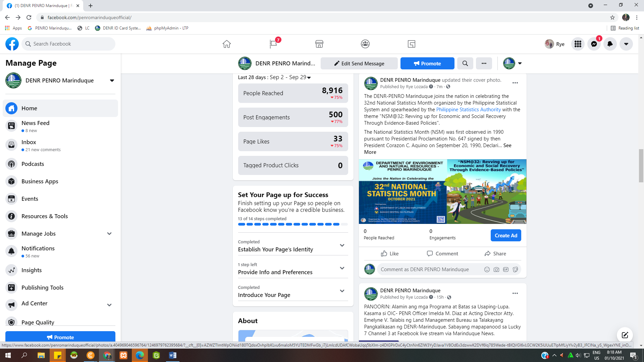Attach a photo to comment

tap(496, 269)
